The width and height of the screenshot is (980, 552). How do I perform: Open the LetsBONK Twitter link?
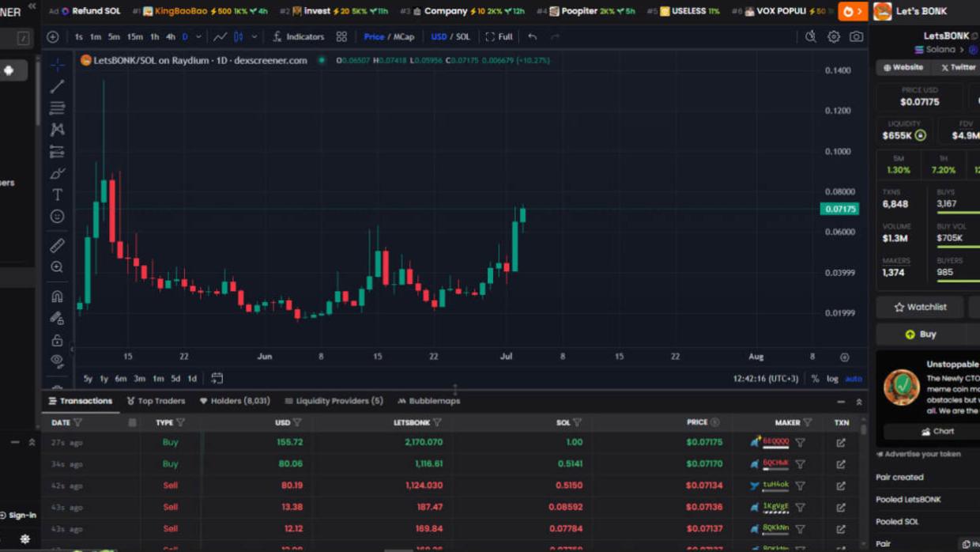coord(957,68)
